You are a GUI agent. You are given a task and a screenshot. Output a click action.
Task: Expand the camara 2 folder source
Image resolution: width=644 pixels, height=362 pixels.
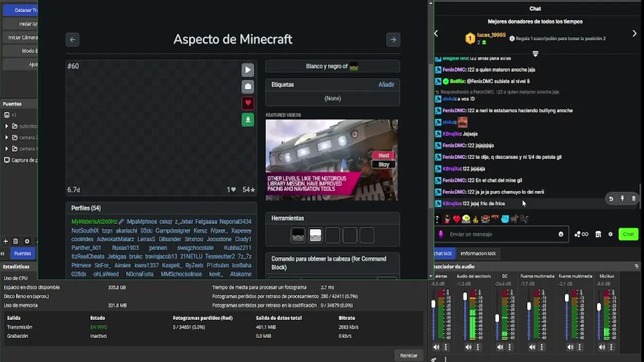click(x=7, y=137)
